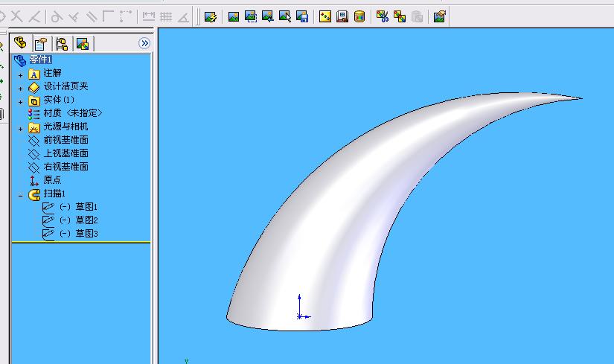614x364 pixels.
Task: Click the Cut Appearance scissors icon
Action: click(x=383, y=16)
